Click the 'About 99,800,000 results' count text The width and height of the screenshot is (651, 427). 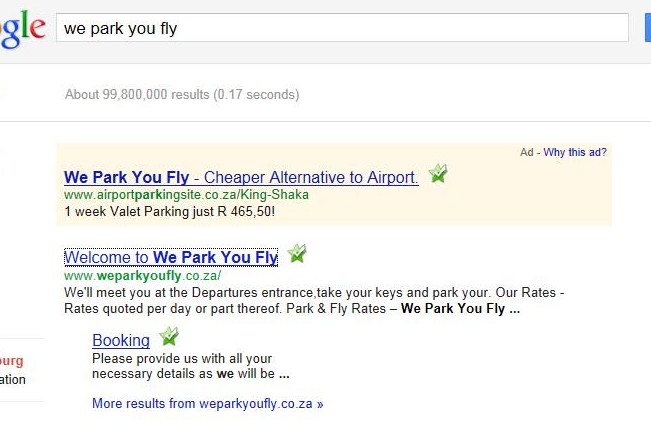coord(181,95)
